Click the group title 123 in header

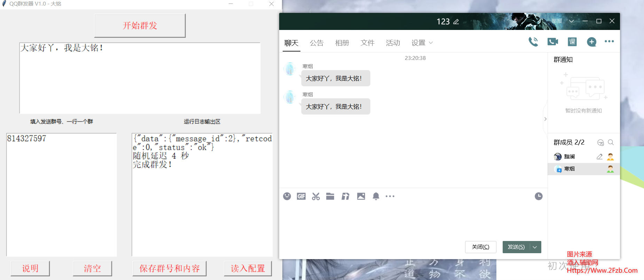pyautogui.click(x=443, y=22)
